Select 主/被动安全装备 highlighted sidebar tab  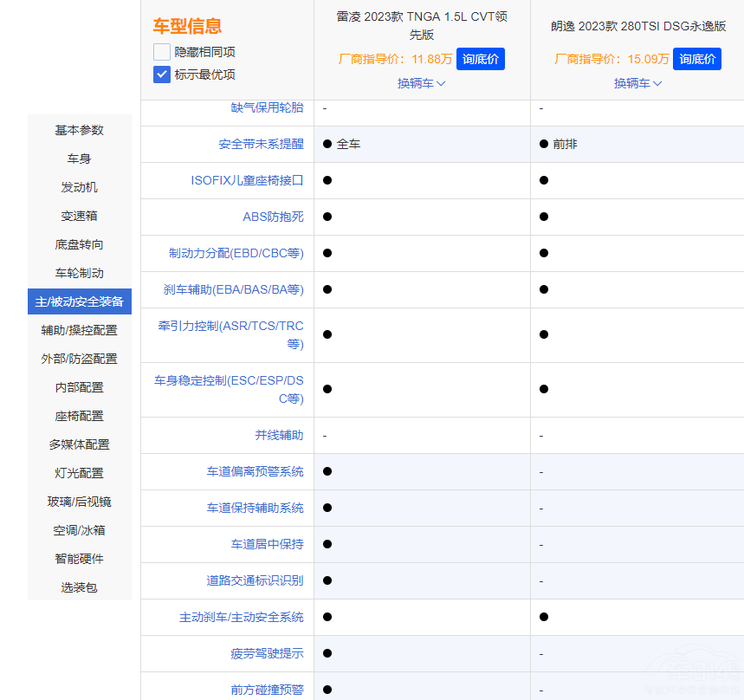pyautogui.click(x=80, y=301)
